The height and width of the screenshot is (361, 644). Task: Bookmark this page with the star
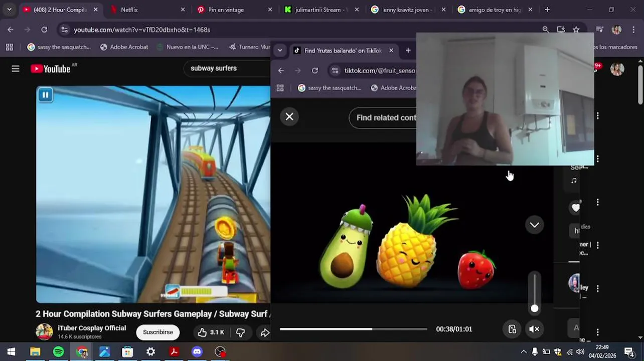pyautogui.click(x=576, y=30)
